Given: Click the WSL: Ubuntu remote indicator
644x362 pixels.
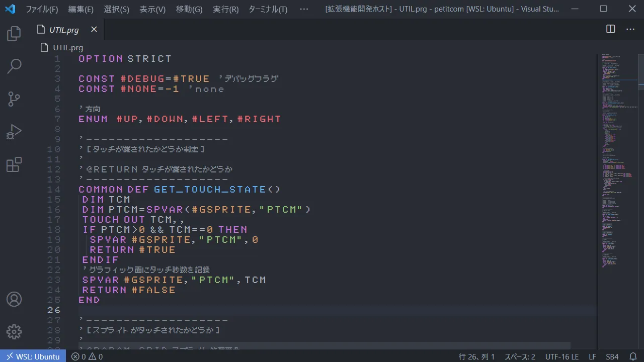Looking at the screenshot, I should (33, 356).
